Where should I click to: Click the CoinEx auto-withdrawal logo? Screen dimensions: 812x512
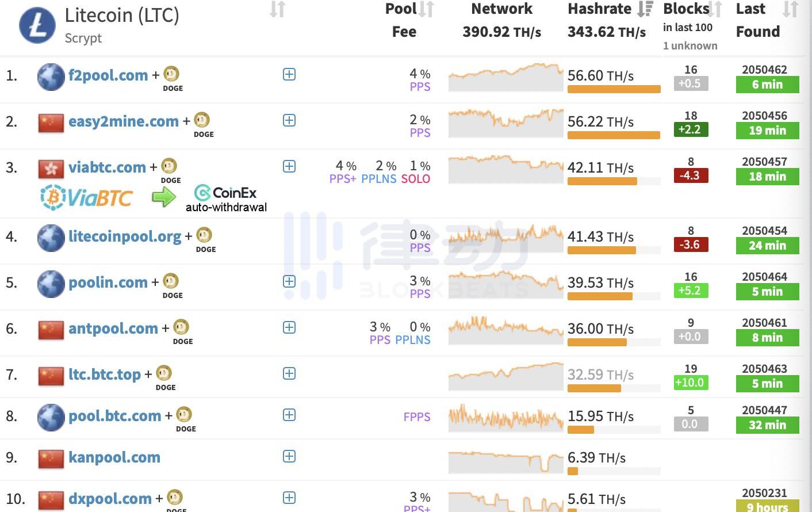pos(226,198)
